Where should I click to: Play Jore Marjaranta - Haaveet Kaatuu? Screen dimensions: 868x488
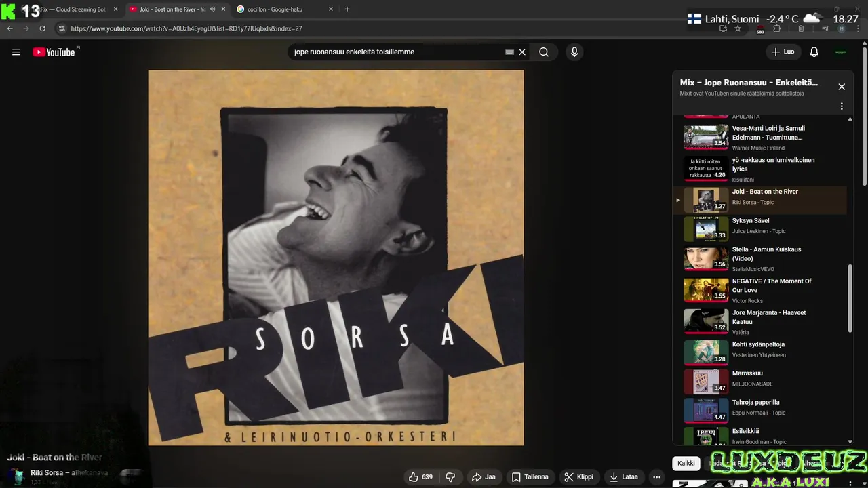759,322
